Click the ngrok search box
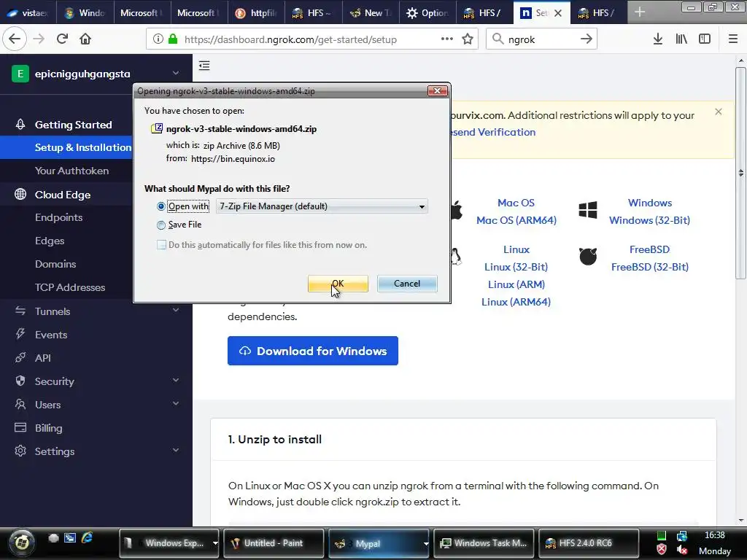This screenshot has width=747, height=560. (541, 39)
